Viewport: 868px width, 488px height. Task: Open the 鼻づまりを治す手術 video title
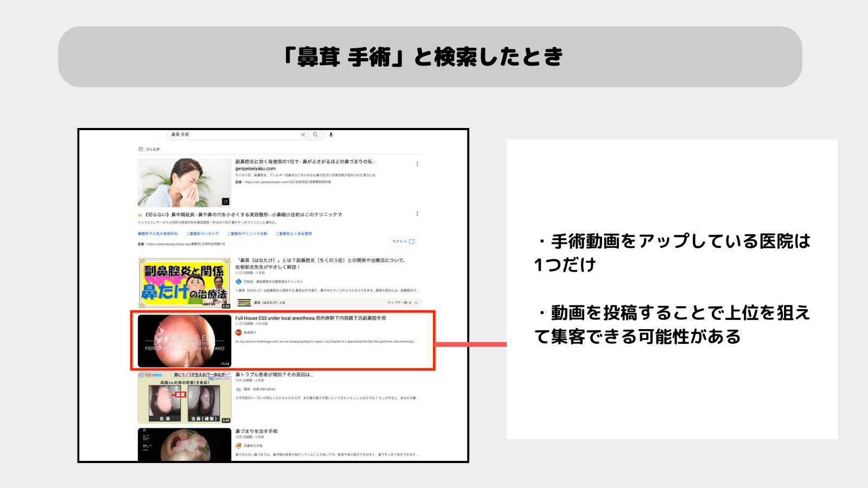point(258,430)
